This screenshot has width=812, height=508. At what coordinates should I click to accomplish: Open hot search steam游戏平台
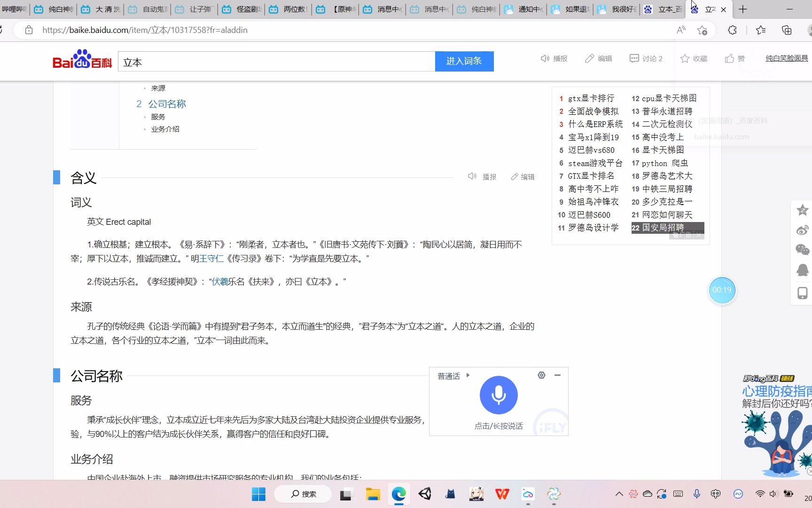(x=595, y=163)
